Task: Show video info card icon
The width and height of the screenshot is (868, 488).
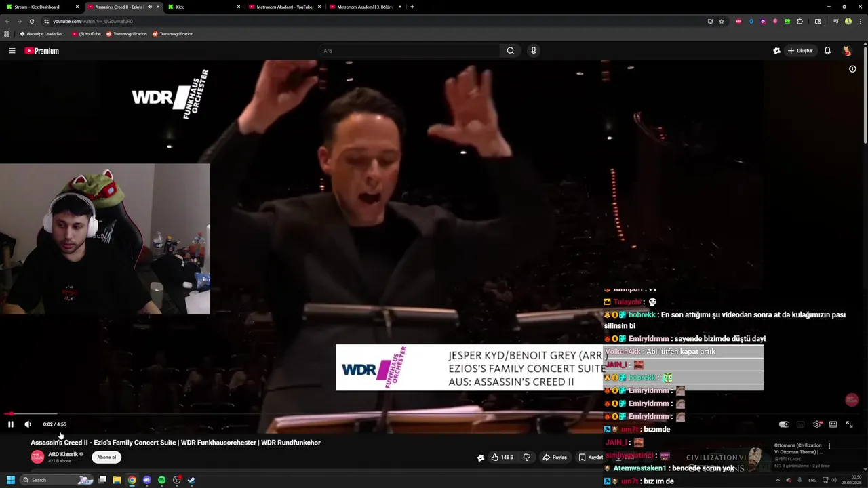Action: pos(852,68)
